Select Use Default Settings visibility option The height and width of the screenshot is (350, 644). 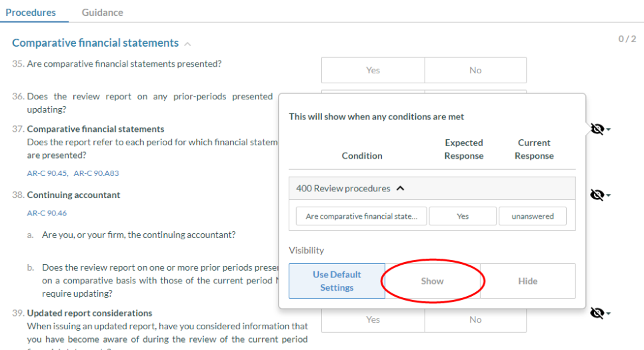point(337,281)
